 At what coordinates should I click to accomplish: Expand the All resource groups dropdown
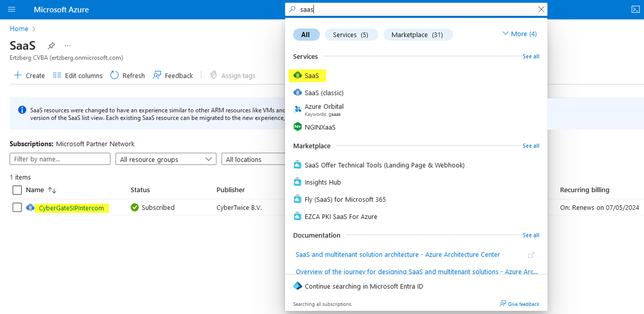point(166,159)
